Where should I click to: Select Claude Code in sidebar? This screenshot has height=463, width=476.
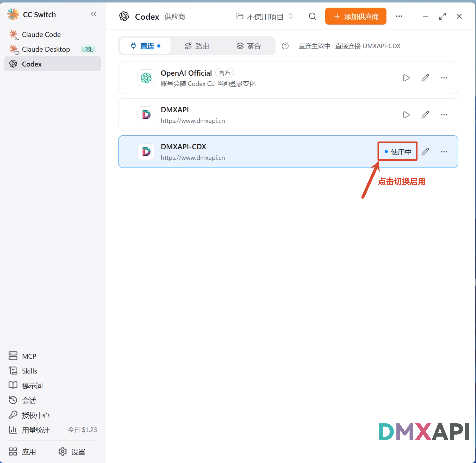(52, 34)
